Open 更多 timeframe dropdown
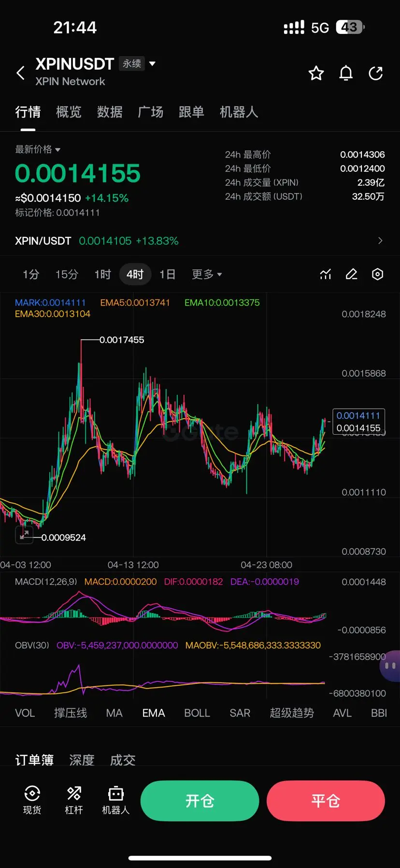 pyautogui.click(x=207, y=274)
